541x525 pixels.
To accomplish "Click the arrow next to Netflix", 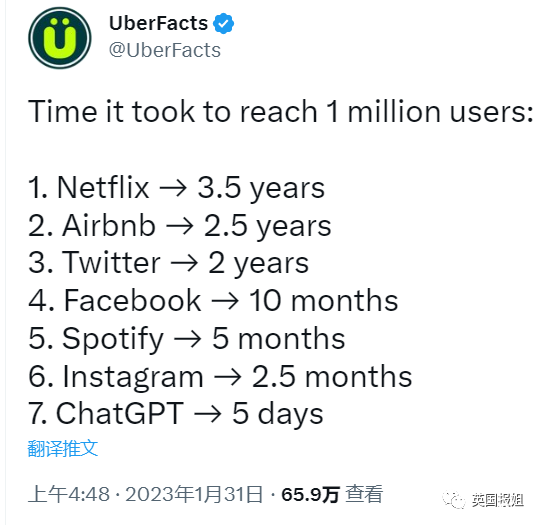I will pos(173,188).
